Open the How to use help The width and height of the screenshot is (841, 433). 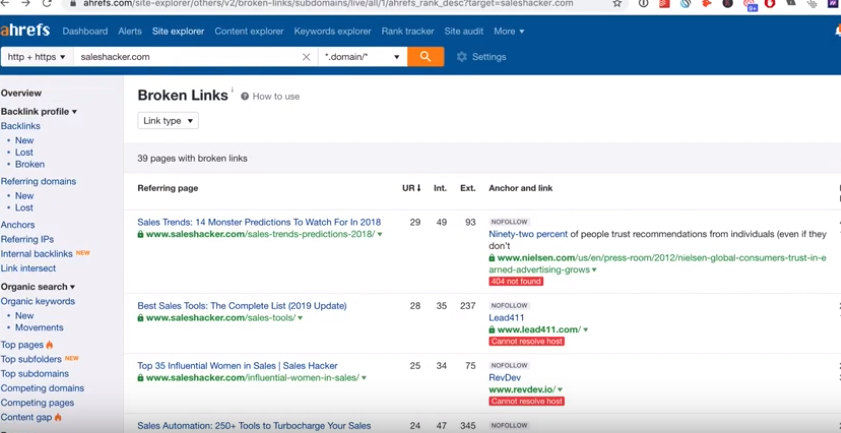(270, 97)
